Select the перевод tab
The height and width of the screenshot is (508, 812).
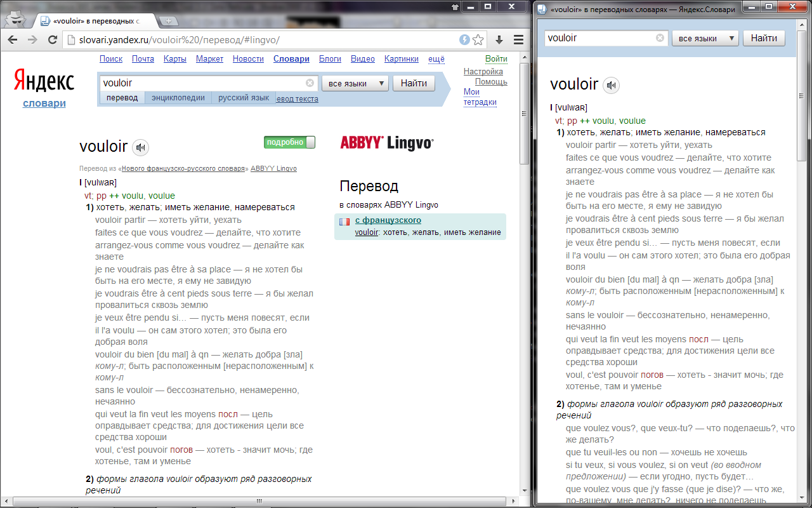122,98
